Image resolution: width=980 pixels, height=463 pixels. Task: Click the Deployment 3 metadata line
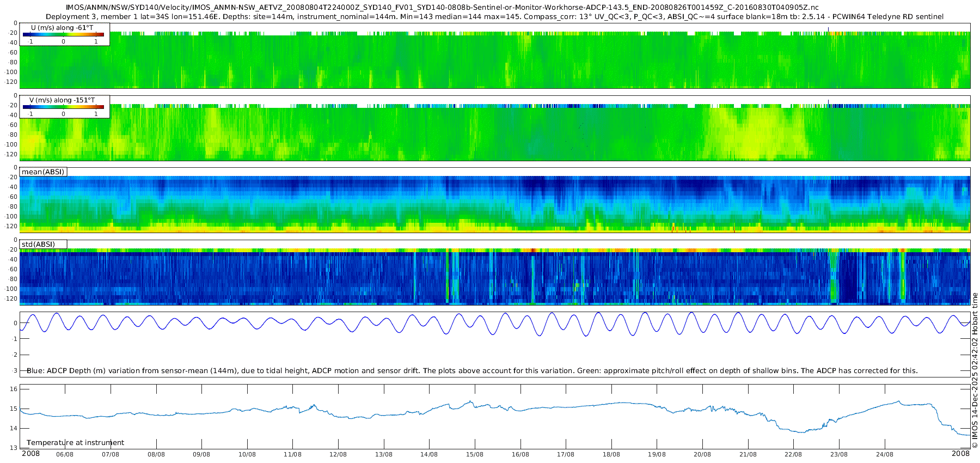tap(494, 17)
